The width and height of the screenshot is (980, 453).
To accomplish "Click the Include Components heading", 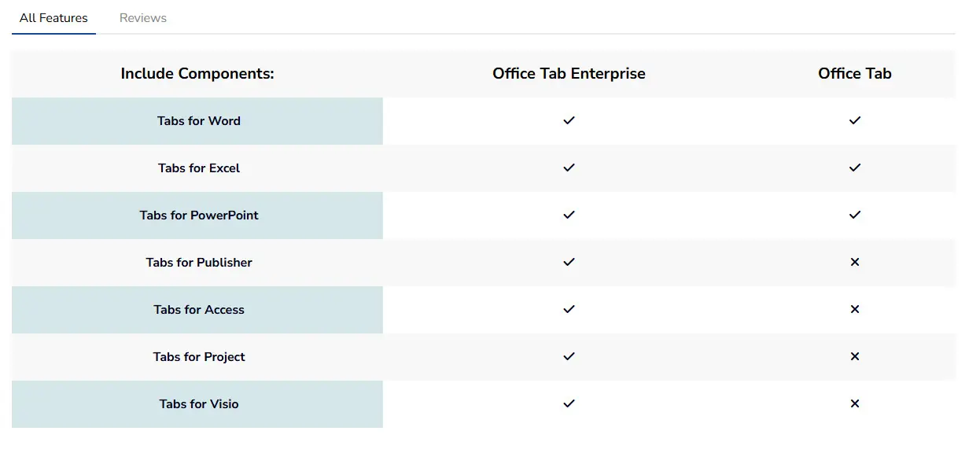I will click(x=197, y=74).
